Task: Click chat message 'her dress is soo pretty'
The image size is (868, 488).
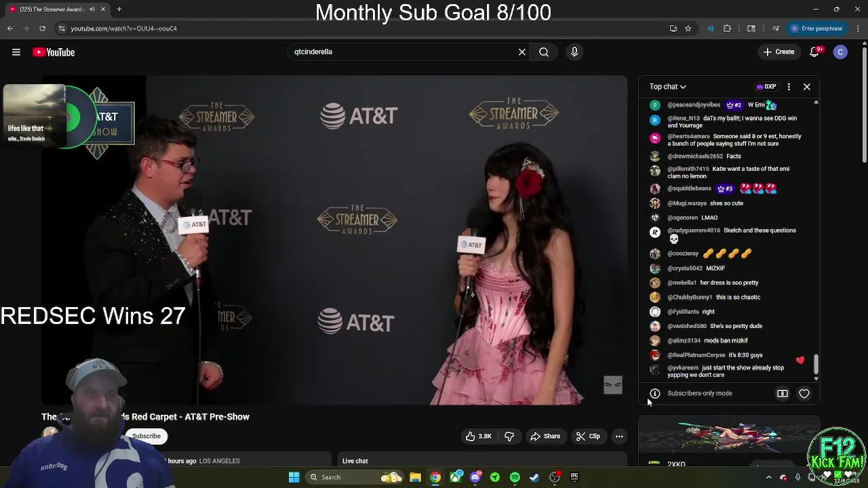Action: 729,283
